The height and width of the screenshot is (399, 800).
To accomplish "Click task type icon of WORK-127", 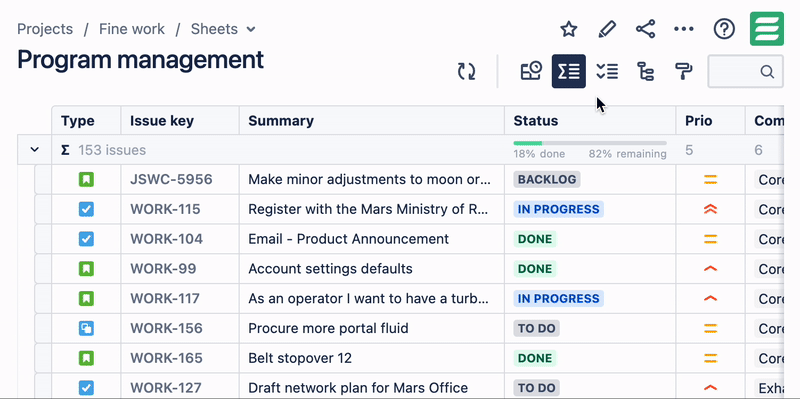I will 86,388.
